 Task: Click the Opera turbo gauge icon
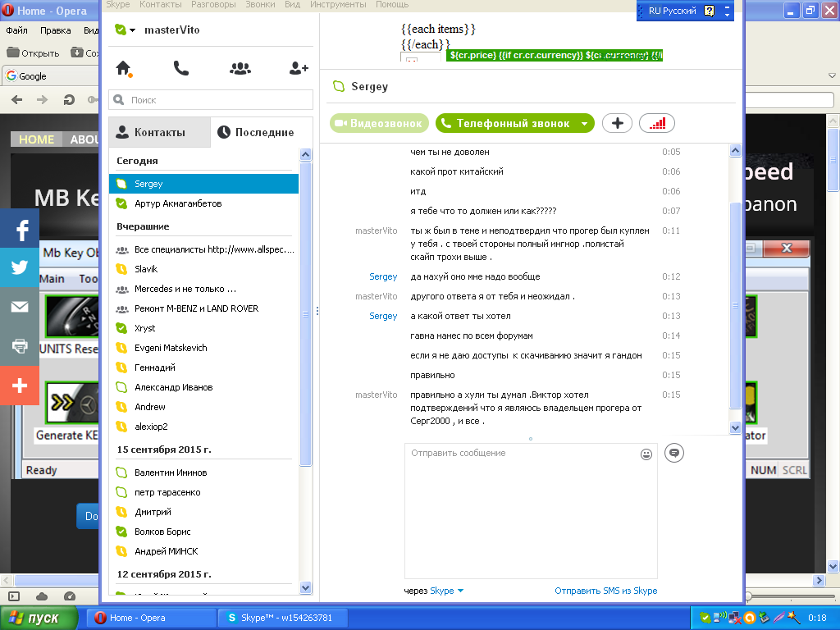coord(70,596)
